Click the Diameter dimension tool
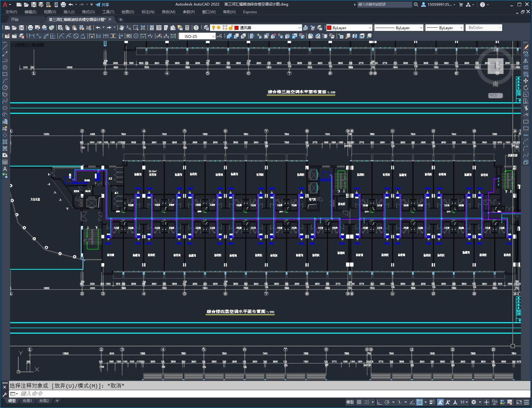Viewport: 532px width, 408px height. [76, 36]
